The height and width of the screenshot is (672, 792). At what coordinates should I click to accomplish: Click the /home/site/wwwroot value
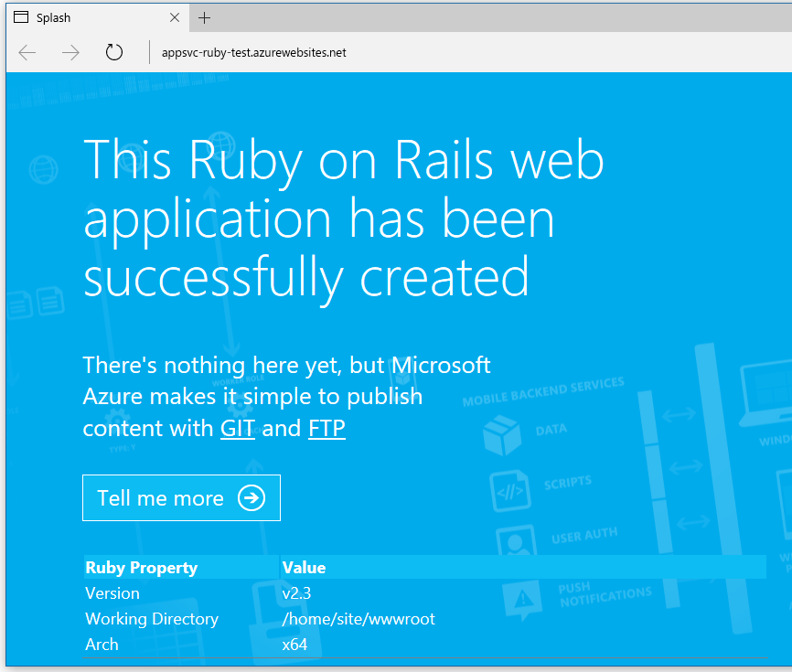click(x=359, y=619)
